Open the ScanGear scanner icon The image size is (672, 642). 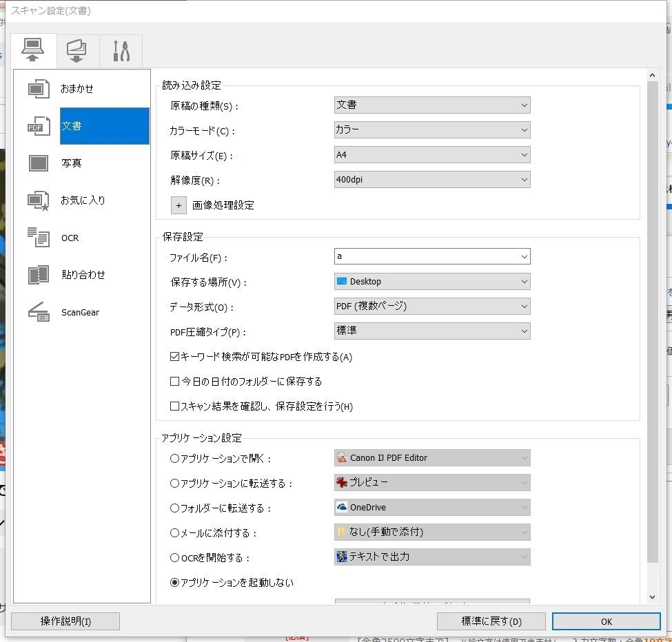coord(39,312)
